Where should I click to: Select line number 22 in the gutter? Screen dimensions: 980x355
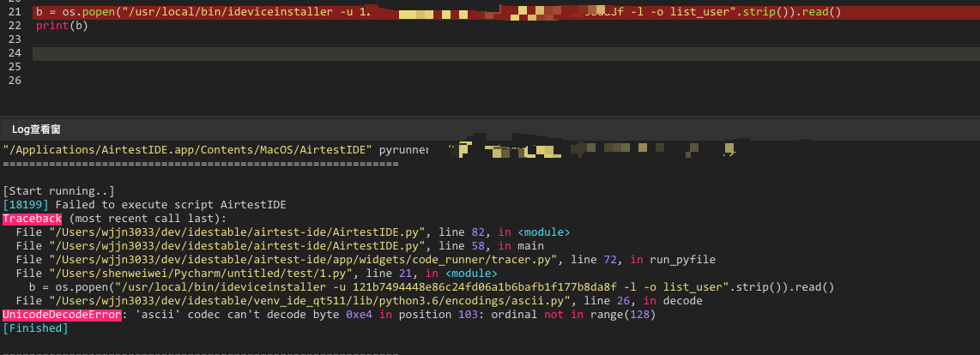point(15,26)
